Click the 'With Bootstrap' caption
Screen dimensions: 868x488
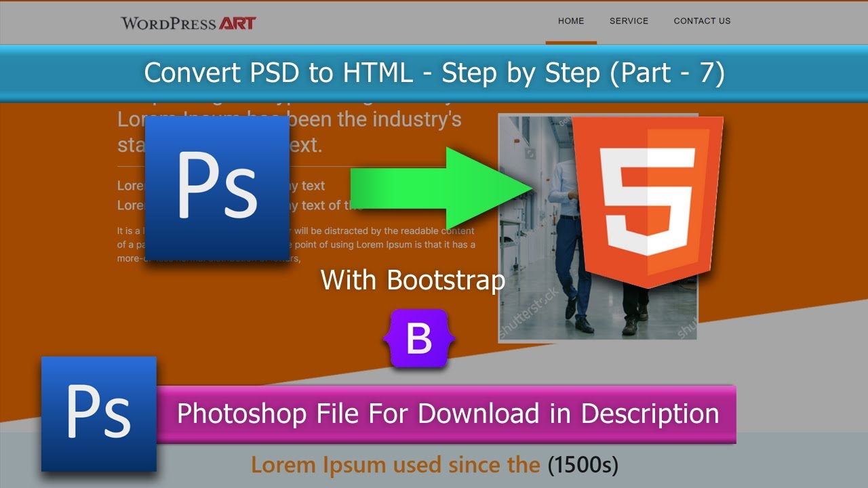tap(413, 280)
